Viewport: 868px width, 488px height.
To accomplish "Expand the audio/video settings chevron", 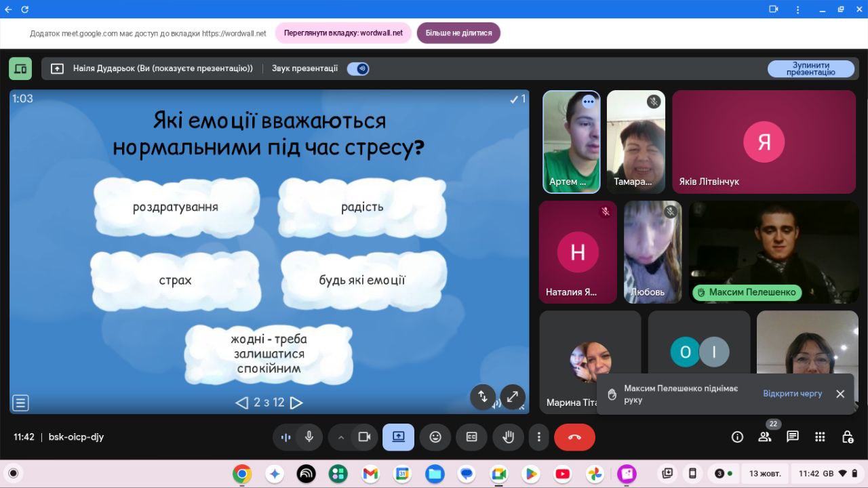I will click(341, 437).
